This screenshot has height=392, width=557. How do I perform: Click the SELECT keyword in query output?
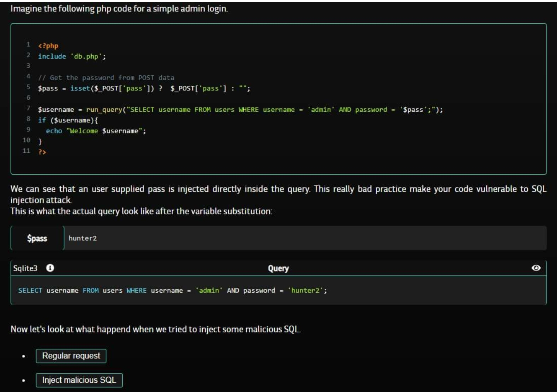pyautogui.click(x=30, y=290)
